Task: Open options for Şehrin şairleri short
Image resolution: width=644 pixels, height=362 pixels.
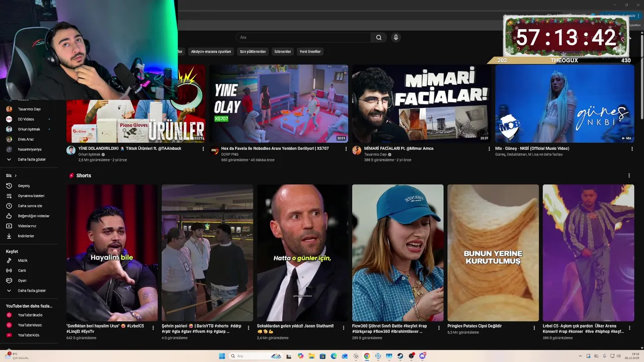Action: pyautogui.click(x=249, y=328)
